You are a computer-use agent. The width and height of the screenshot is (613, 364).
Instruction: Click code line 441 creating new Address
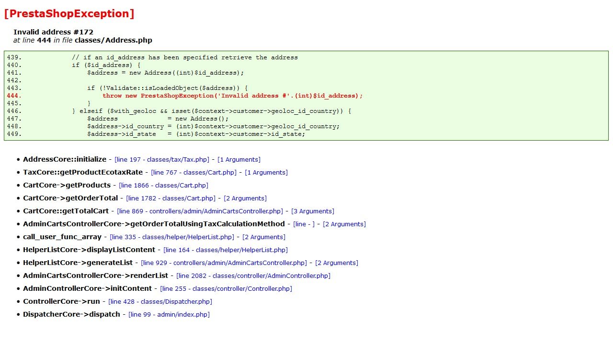[x=166, y=73]
